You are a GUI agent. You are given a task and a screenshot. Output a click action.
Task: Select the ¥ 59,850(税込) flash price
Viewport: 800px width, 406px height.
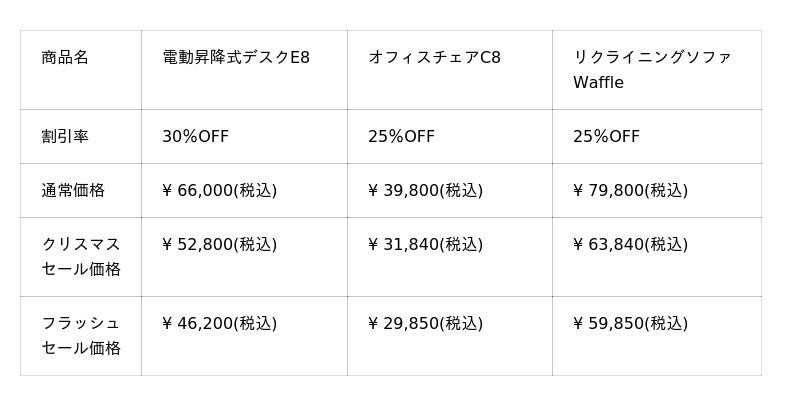tap(631, 324)
